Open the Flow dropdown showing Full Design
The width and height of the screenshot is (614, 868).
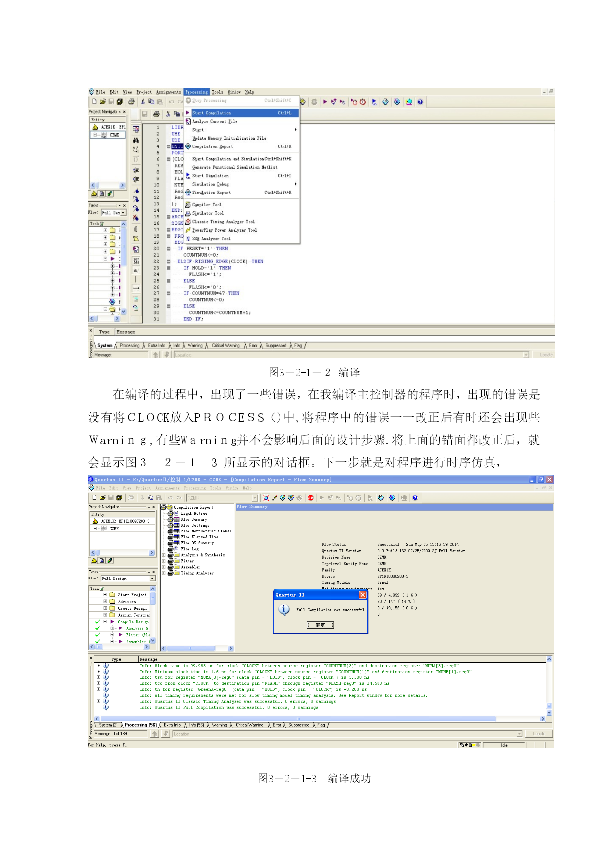(152, 579)
